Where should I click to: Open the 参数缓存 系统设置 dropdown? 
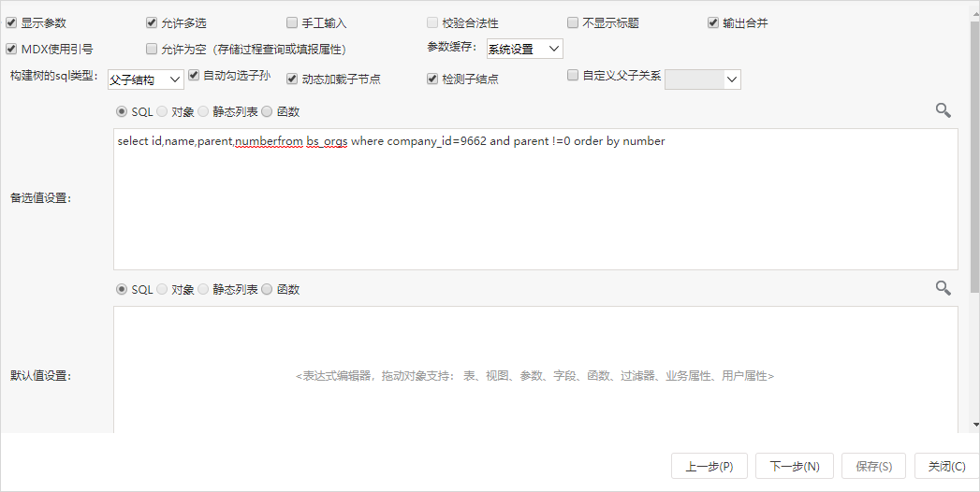point(524,49)
